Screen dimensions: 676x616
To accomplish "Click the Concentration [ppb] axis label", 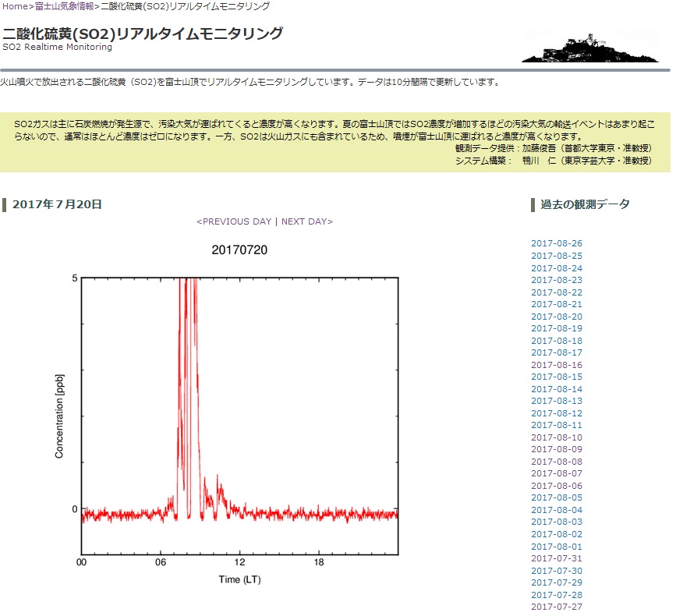I will point(59,416).
